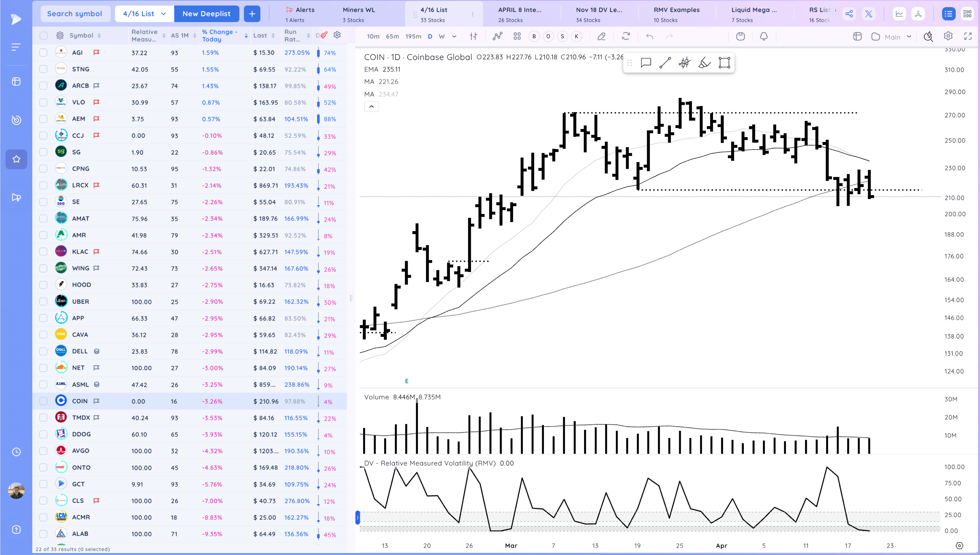
Task: Check the COIN row checkbox
Action: pos(43,401)
